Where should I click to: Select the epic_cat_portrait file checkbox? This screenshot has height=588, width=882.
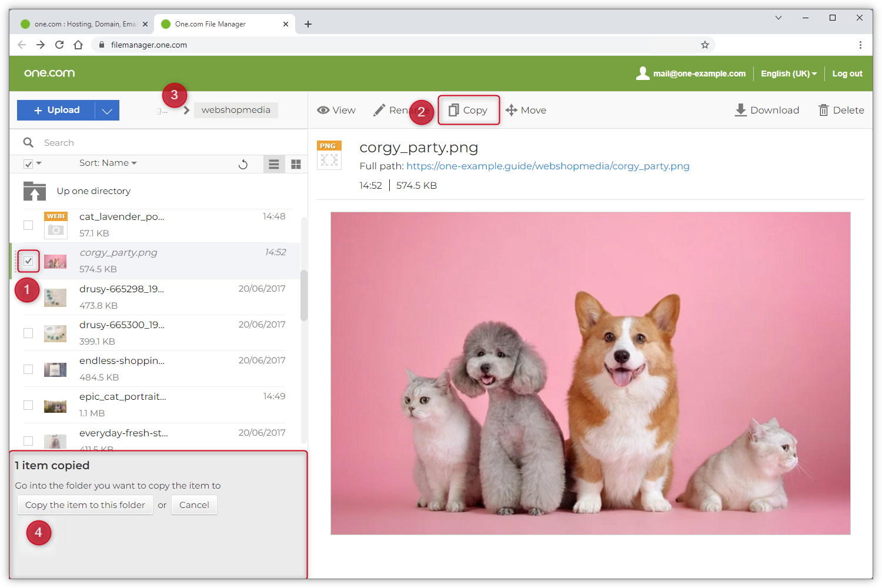(x=28, y=405)
